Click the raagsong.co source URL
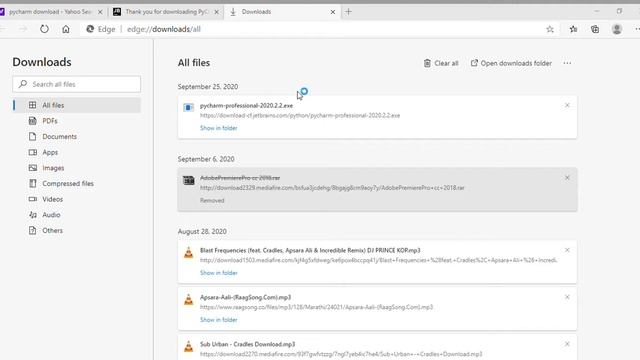640x360 pixels. click(316, 307)
